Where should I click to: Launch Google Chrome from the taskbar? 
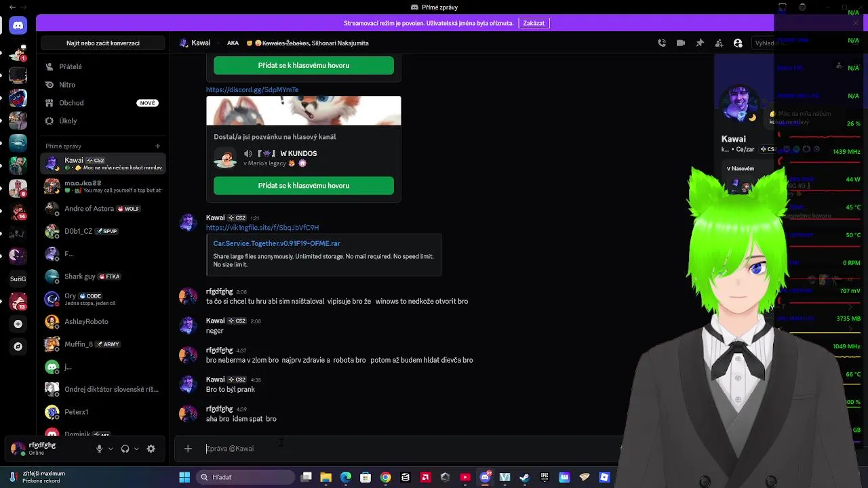point(386,477)
